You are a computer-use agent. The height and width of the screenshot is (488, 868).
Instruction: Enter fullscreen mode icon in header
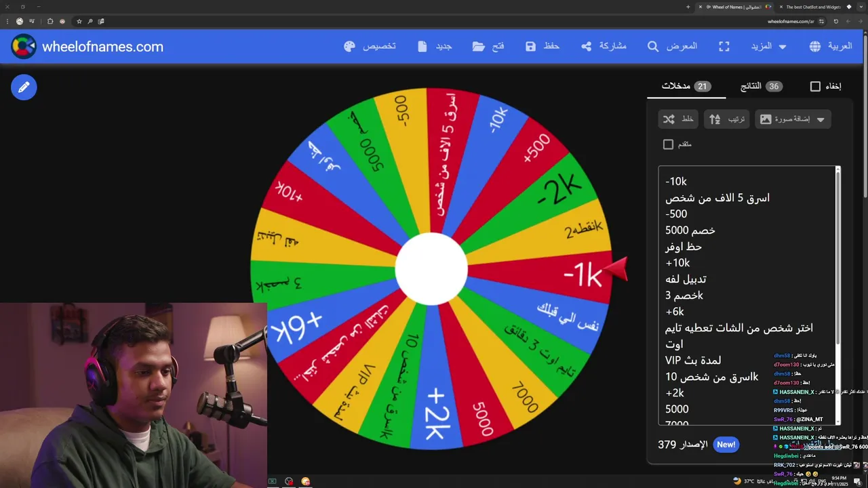pos(724,46)
